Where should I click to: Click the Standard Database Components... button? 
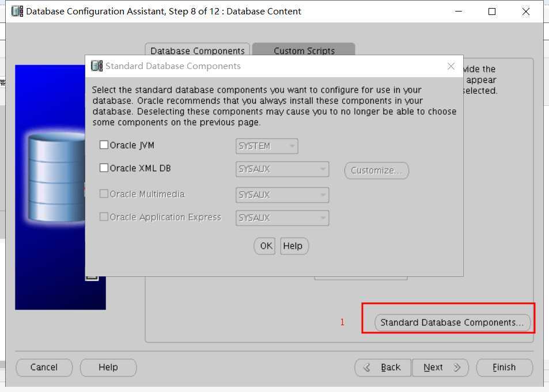click(452, 322)
